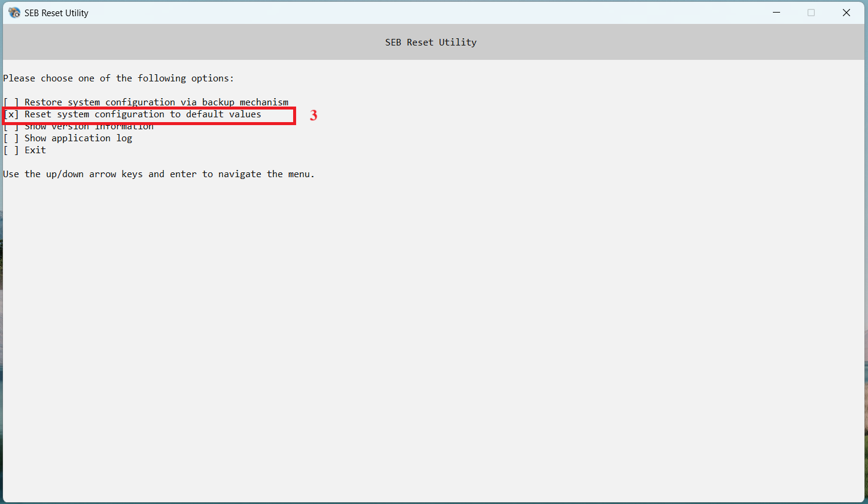The image size is (868, 504).
Task: Tick the checkbox beside Exit
Action: pos(11,150)
